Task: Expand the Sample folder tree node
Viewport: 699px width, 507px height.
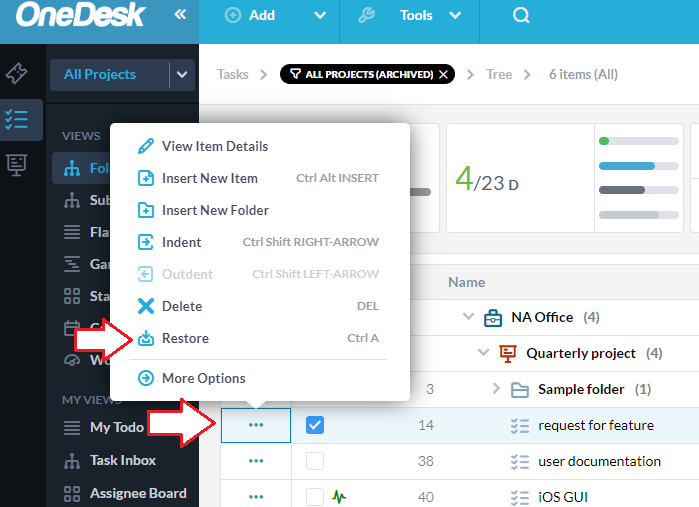Action: [x=496, y=389]
